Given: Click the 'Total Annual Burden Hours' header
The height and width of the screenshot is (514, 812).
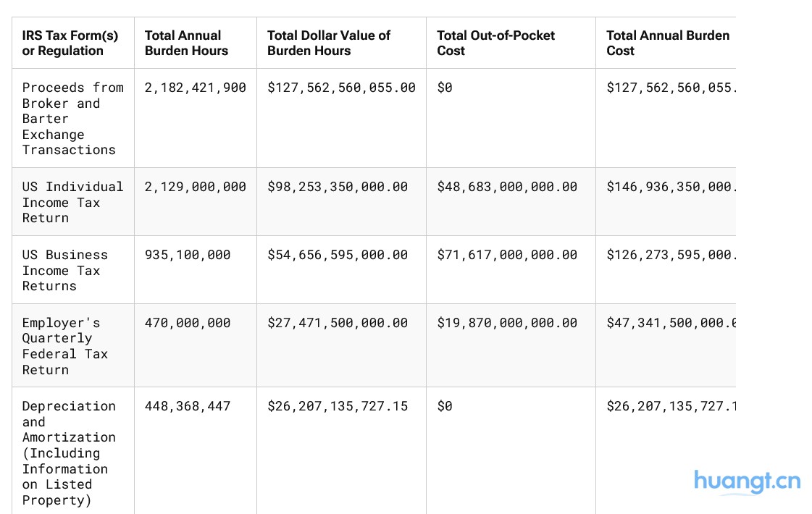Looking at the screenshot, I should coord(186,43).
